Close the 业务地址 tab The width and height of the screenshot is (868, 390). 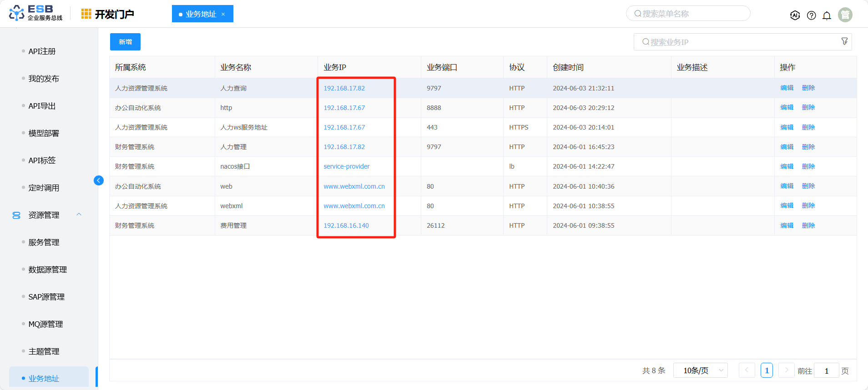coord(223,14)
